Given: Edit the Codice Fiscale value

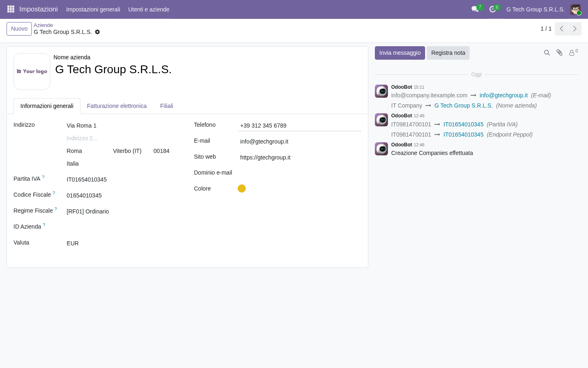Looking at the screenshot, I should pos(123,195).
